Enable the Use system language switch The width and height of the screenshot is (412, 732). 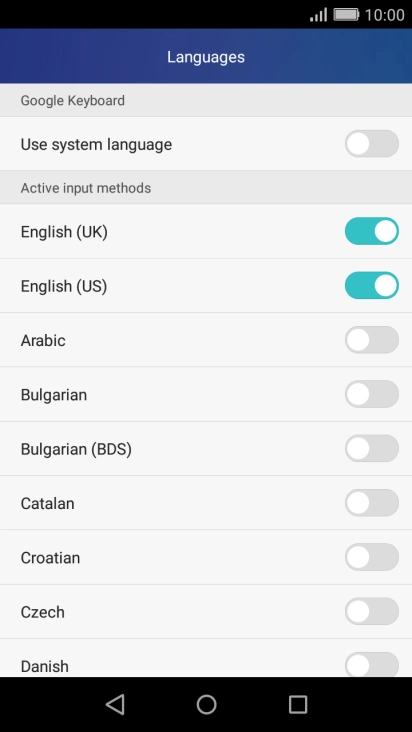pos(372,144)
